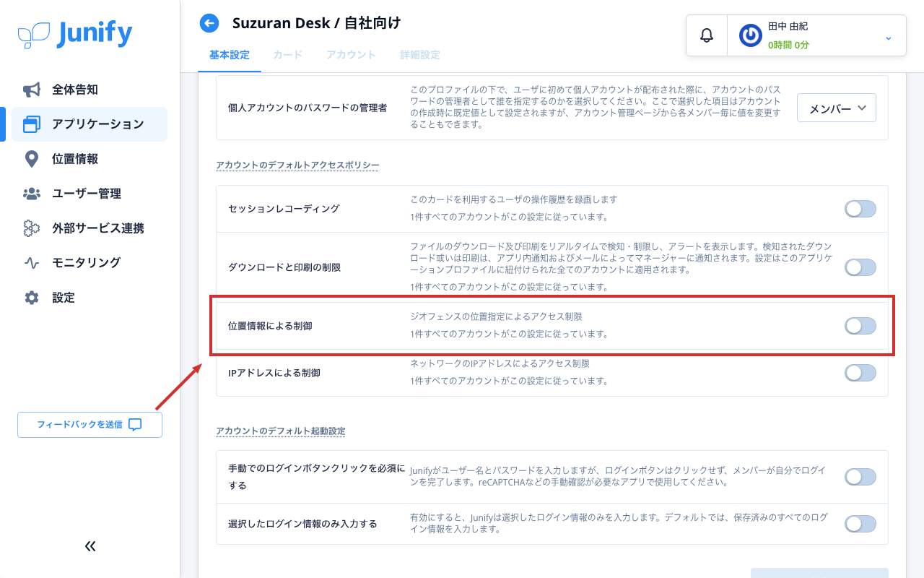This screenshot has width=924, height=578.
Task: Open ユーザー管理 sidebar label
Action: click(87, 194)
